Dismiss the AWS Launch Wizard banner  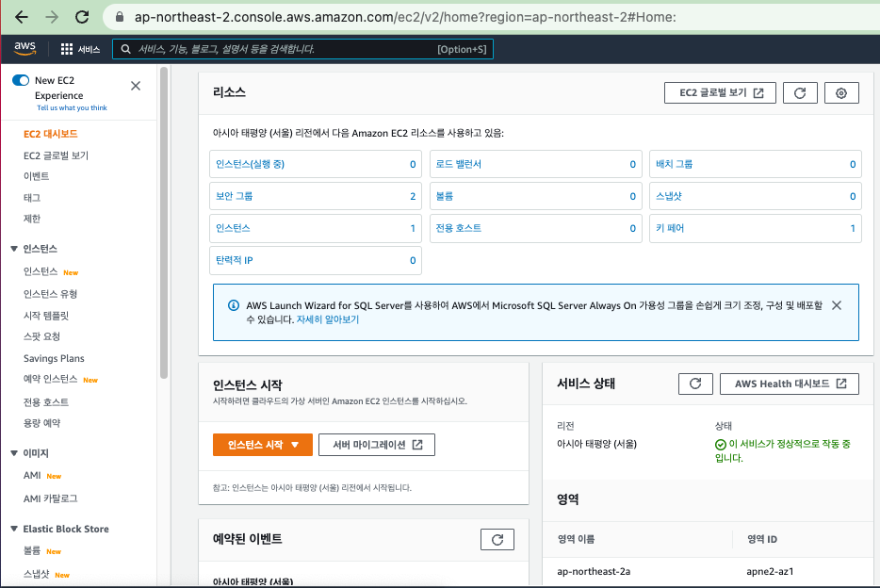(837, 305)
